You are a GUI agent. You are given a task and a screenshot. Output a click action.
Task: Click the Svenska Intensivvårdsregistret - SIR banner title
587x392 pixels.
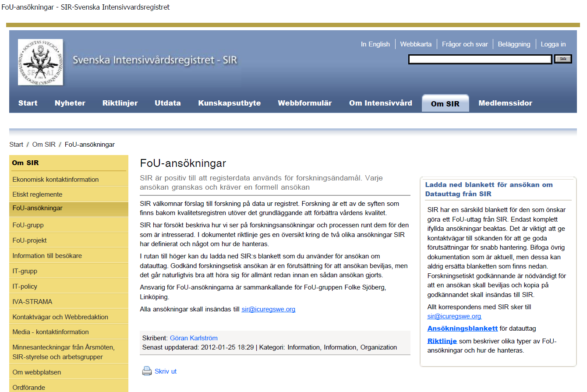coord(155,60)
